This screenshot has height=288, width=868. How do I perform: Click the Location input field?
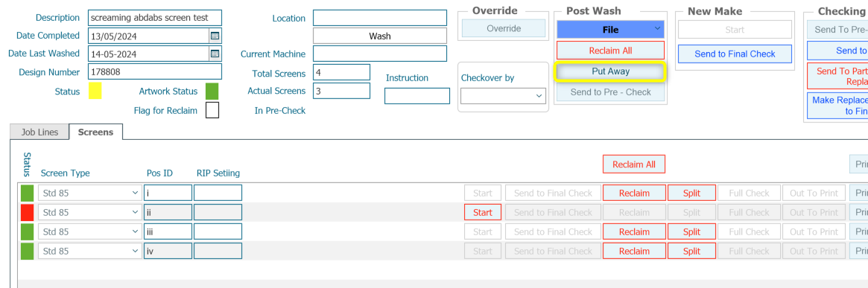380,18
